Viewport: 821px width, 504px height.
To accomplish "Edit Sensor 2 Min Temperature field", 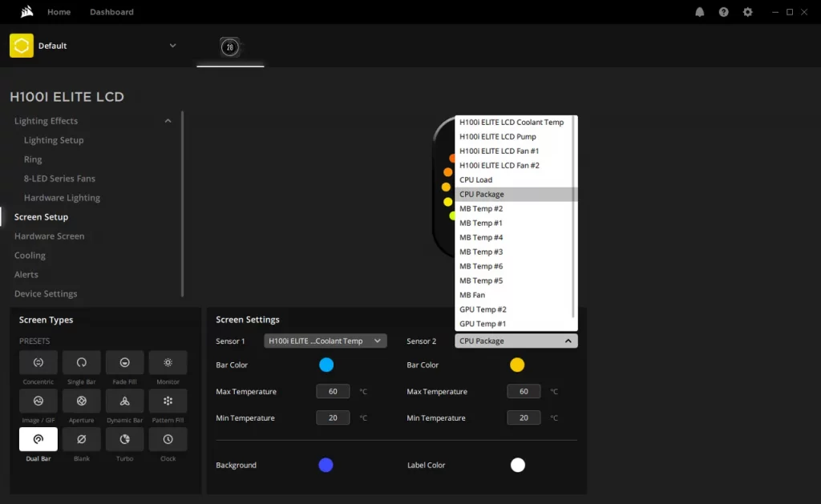I will pos(524,417).
